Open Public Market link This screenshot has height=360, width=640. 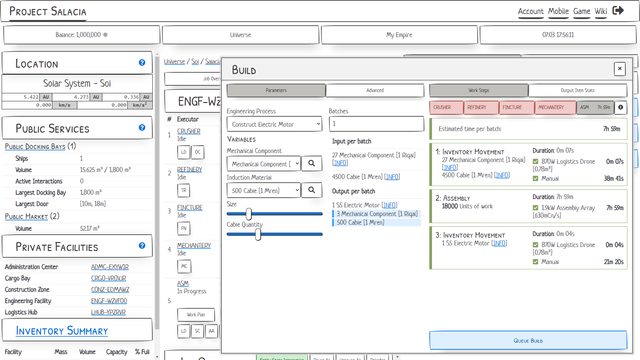pyautogui.click(x=26, y=216)
